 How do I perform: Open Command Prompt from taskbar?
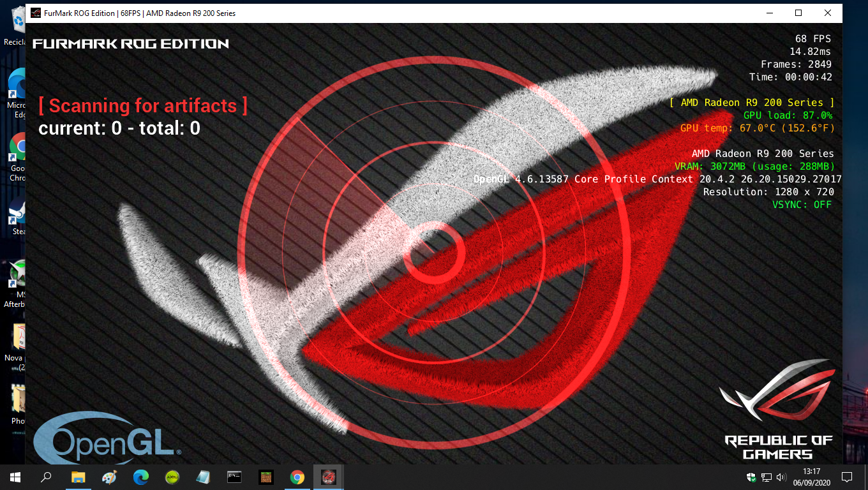coord(234,477)
